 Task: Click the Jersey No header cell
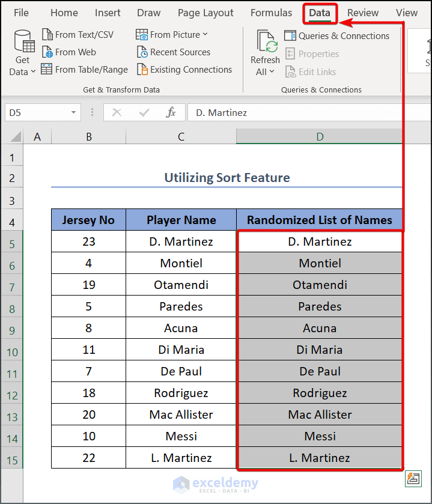click(88, 220)
